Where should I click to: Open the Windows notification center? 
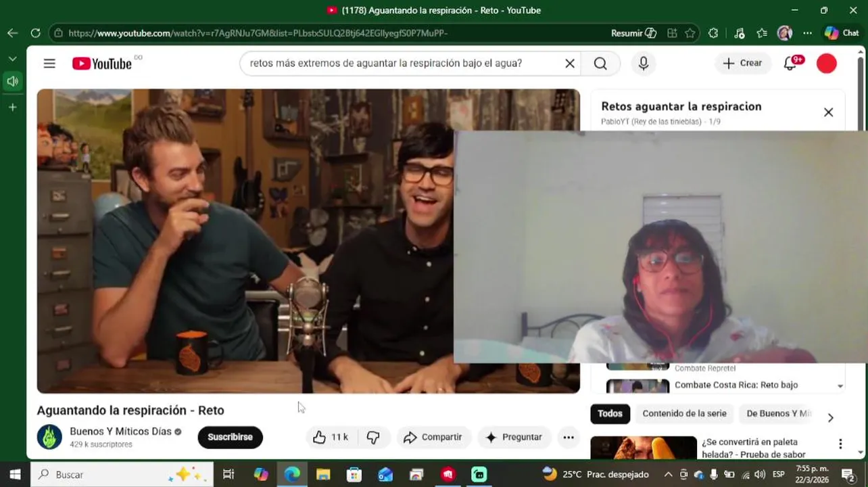pyautogui.click(x=848, y=474)
